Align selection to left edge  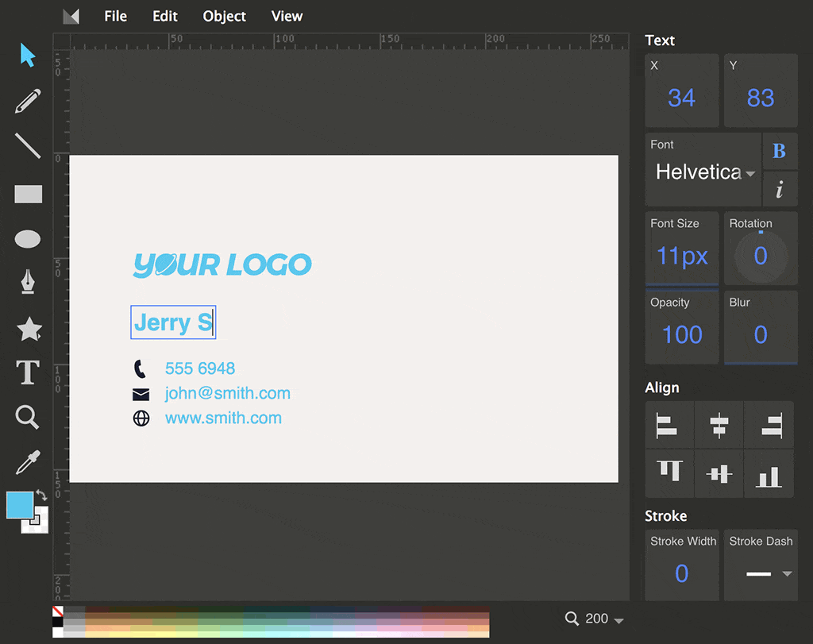(669, 426)
